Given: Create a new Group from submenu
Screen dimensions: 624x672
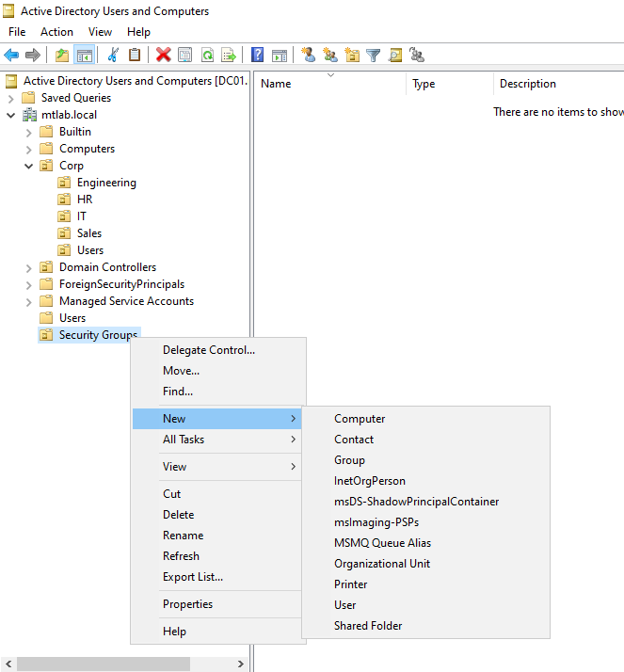Looking at the screenshot, I should point(426,460).
